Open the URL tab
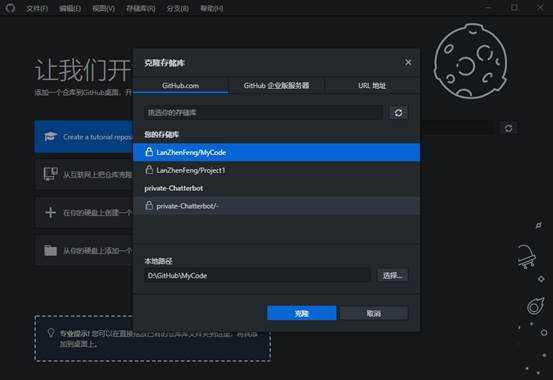The image size is (553, 380). click(372, 85)
